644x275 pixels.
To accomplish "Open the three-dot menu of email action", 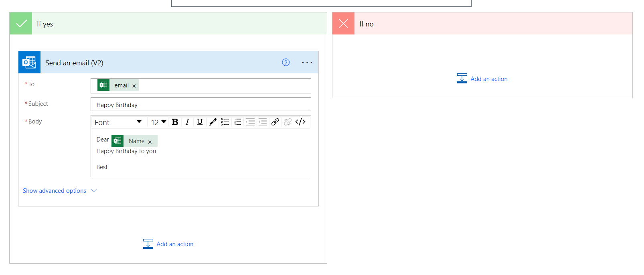I will pos(307,63).
